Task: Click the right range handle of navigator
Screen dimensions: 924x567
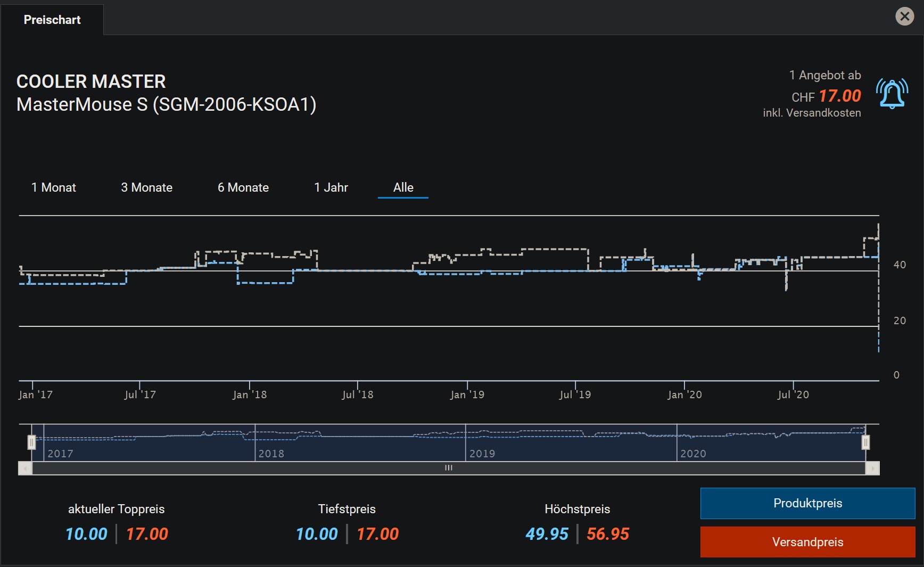Action: (865, 442)
